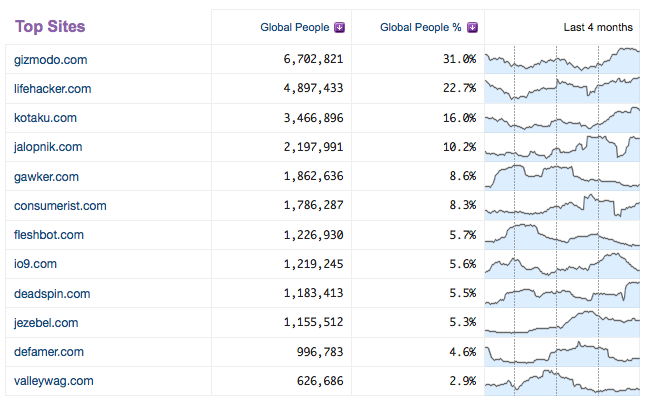
Task: Open the lifehacker.com link
Action: pos(52,89)
